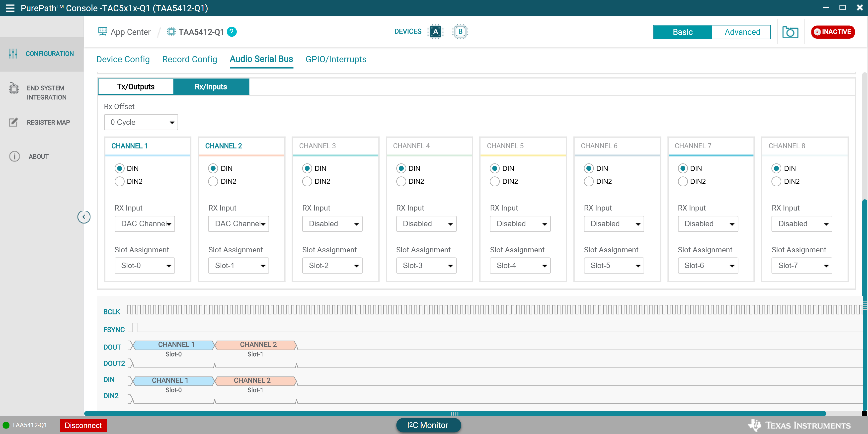The image size is (868, 434).
Task: Switch to the GPIO/Interrupts tab
Action: click(336, 59)
